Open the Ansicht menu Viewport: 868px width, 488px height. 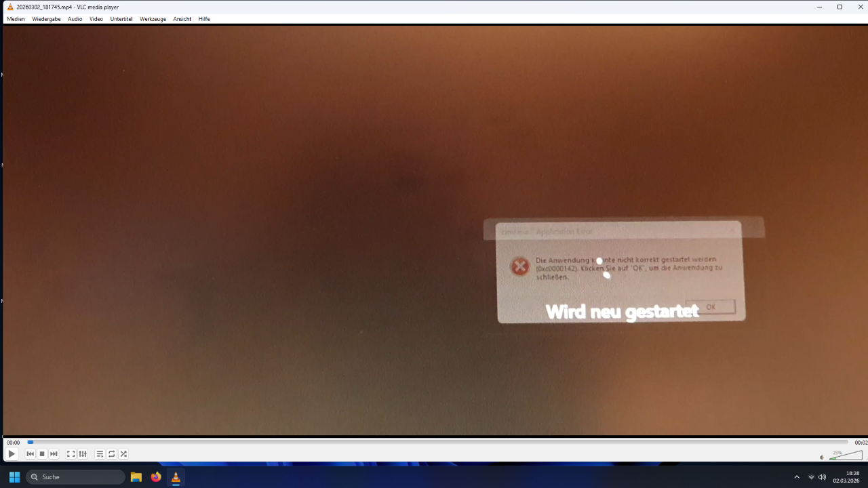[182, 19]
